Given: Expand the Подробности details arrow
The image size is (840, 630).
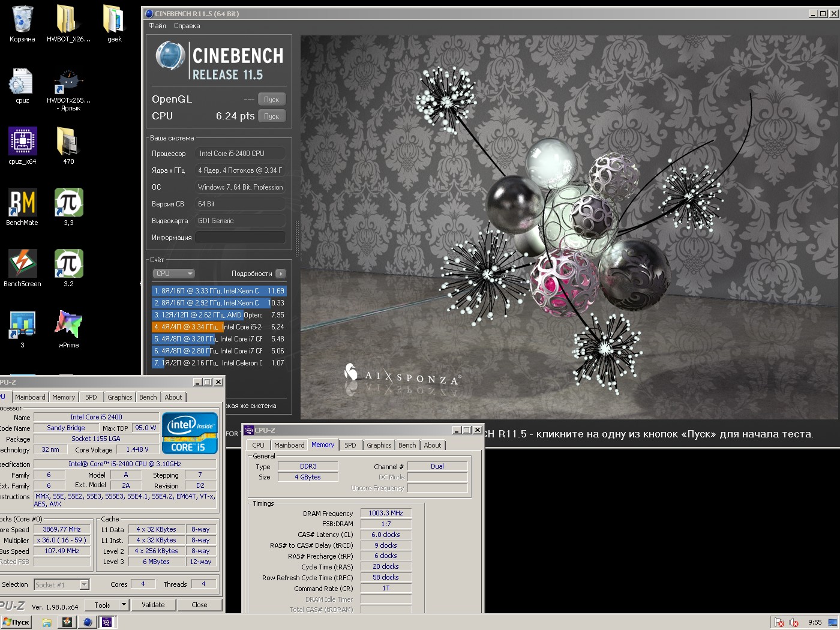Looking at the screenshot, I should click(280, 274).
